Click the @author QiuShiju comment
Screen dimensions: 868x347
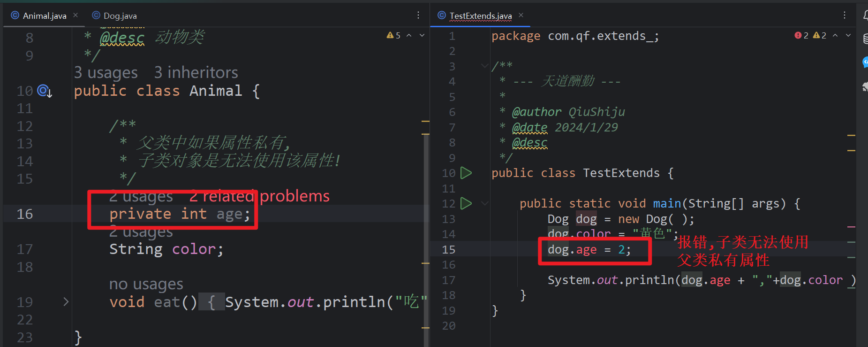tap(568, 112)
